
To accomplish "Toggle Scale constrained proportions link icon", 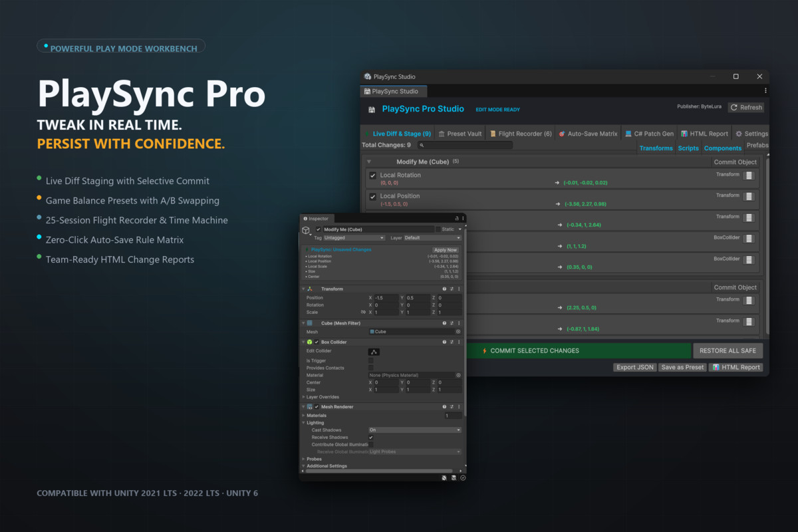I will coord(363,312).
